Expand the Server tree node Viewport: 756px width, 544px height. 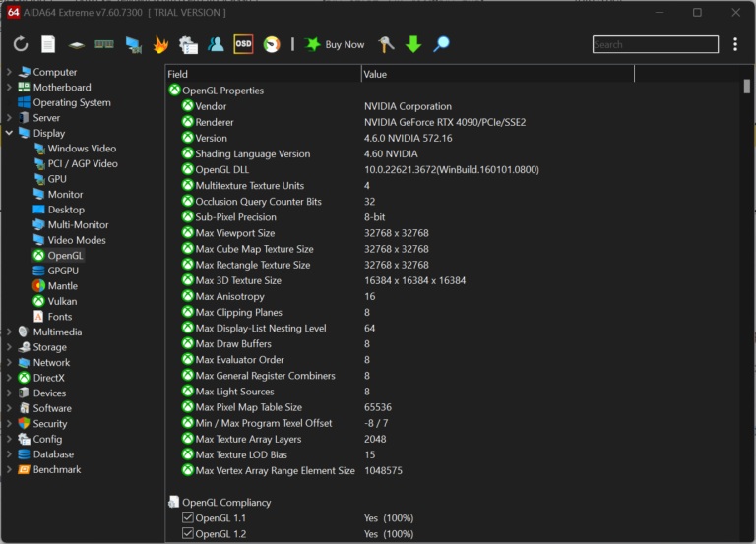[x=9, y=118]
